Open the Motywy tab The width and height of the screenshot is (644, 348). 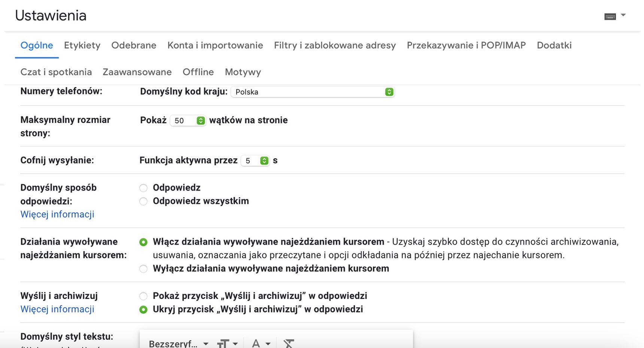[x=243, y=72]
